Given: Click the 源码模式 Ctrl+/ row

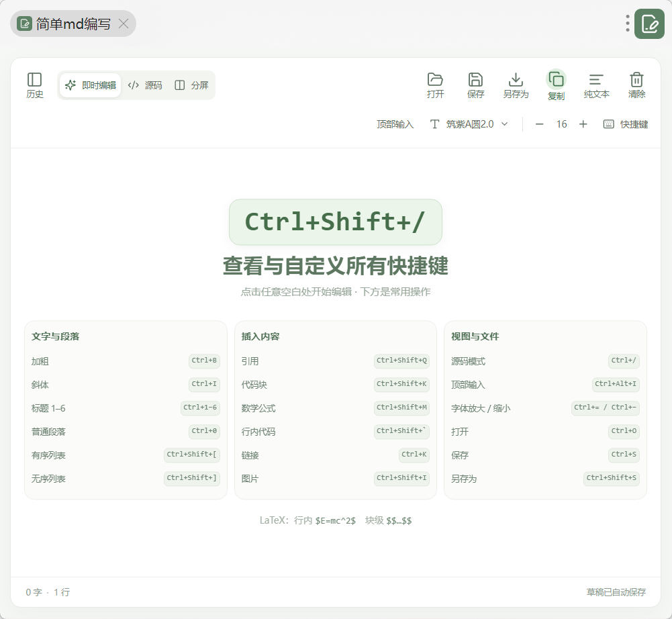Looking at the screenshot, I should tap(545, 361).
